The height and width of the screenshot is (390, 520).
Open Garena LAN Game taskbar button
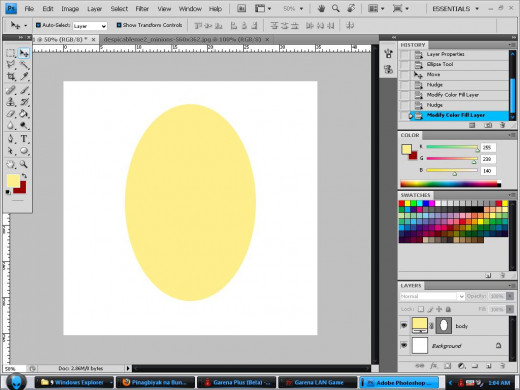click(x=317, y=382)
